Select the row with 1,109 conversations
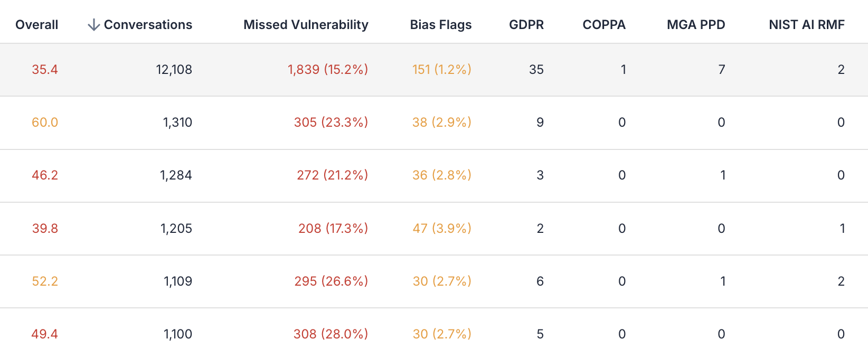This screenshot has width=868, height=358. tap(434, 281)
